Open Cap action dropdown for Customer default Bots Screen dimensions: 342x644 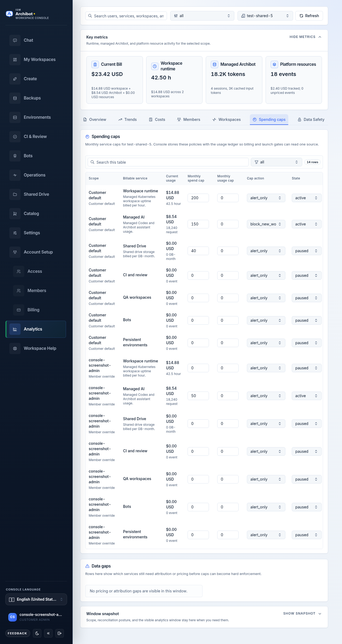click(x=266, y=320)
